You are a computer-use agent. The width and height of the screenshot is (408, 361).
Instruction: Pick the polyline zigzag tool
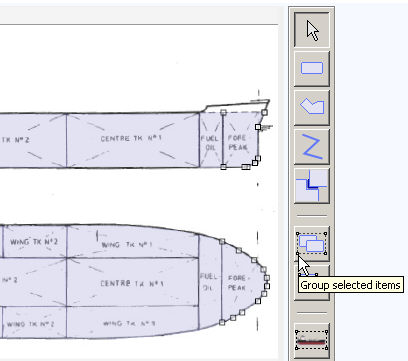[312, 146]
